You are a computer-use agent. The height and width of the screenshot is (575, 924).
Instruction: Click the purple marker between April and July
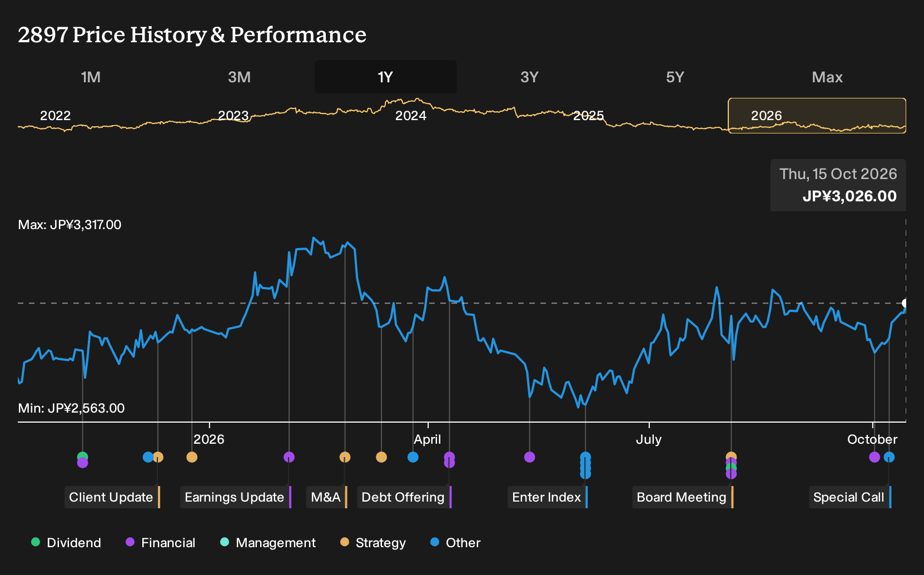coord(530,457)
